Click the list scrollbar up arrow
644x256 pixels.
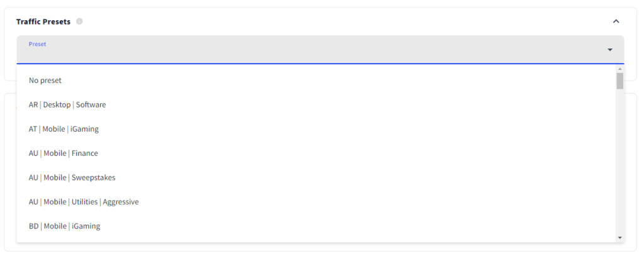[619, 69]
